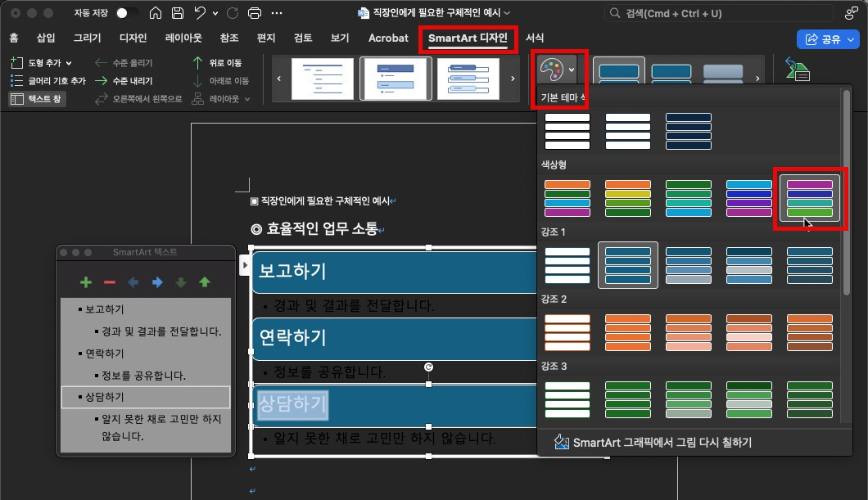Click the green plus in SmartArt 텍스트 pane
This screenshot has height=500, width=868.
pyautogui.click(x=86, y=282)
